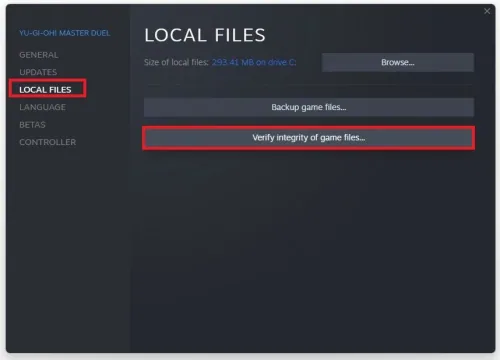Click the Browse... button
Viewport: 500px width, 360px height.
click(398, 62)
